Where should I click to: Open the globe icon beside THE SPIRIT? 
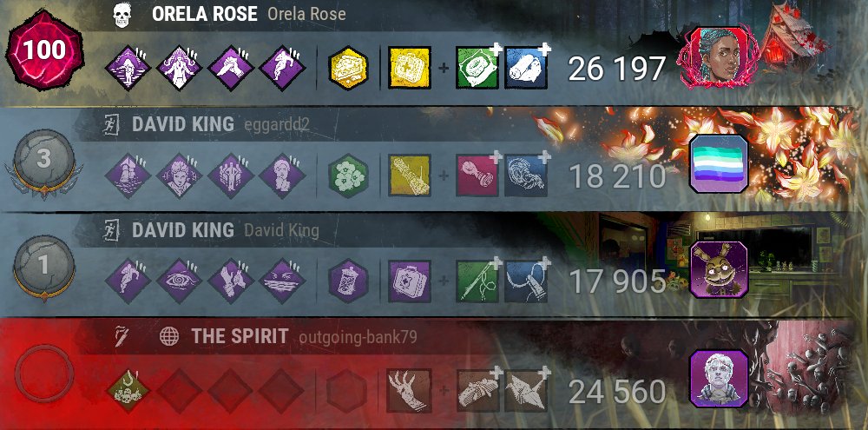click(x=169, y=336)
